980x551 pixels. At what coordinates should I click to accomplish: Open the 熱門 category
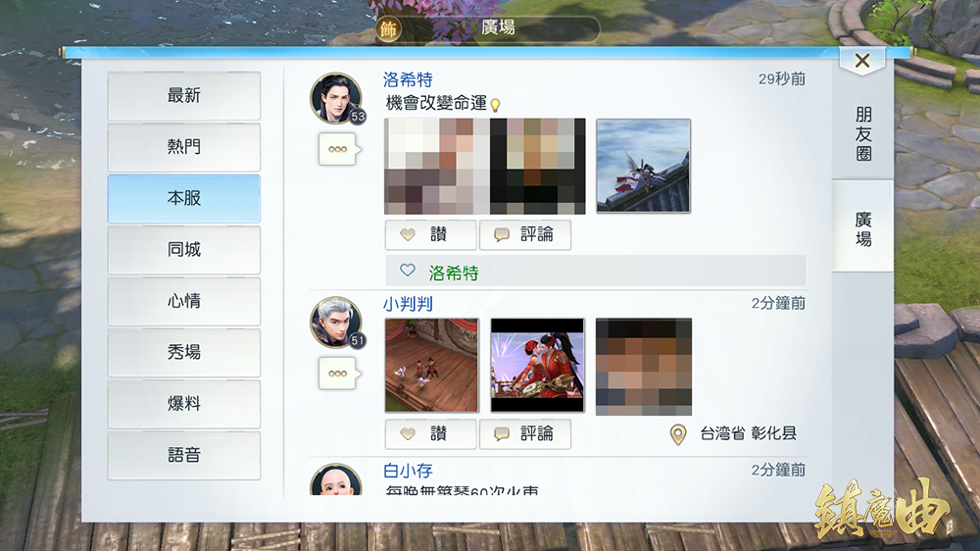click(184, 147)
